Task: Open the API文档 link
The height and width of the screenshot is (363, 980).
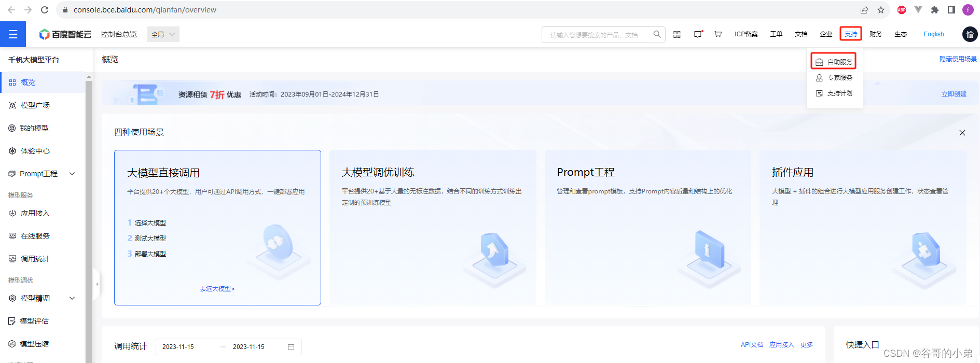Action: coord(752,345)
